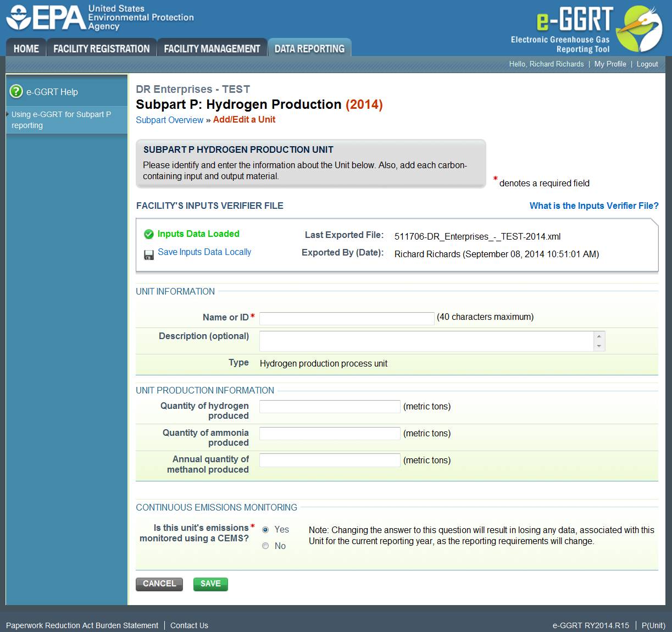Click the Contact Us footer link

[x=189, y=625]
